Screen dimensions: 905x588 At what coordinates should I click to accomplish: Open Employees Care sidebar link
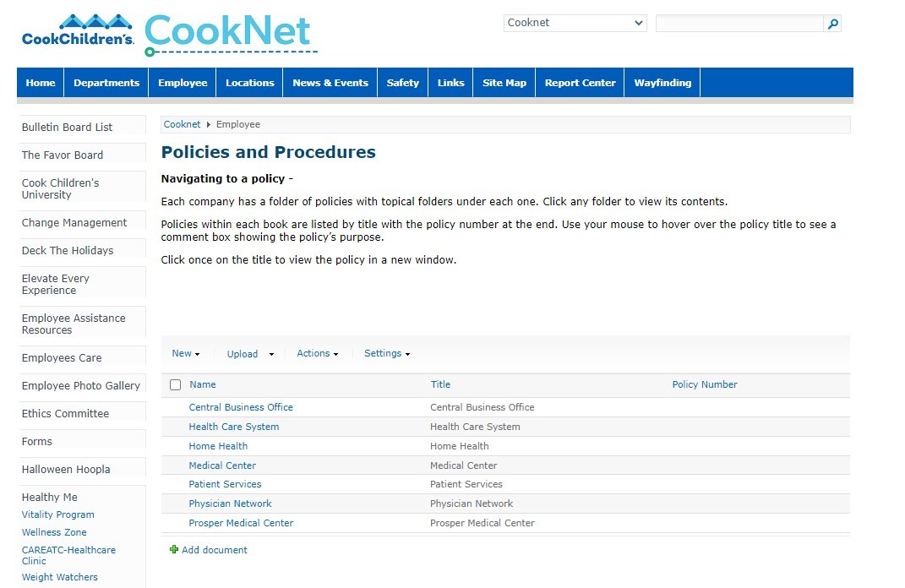(x=62, y=357)
